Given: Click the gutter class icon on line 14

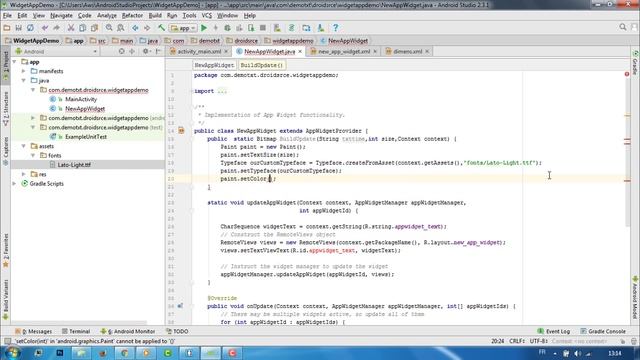Looking at the screenshot, I should (181, 131).
